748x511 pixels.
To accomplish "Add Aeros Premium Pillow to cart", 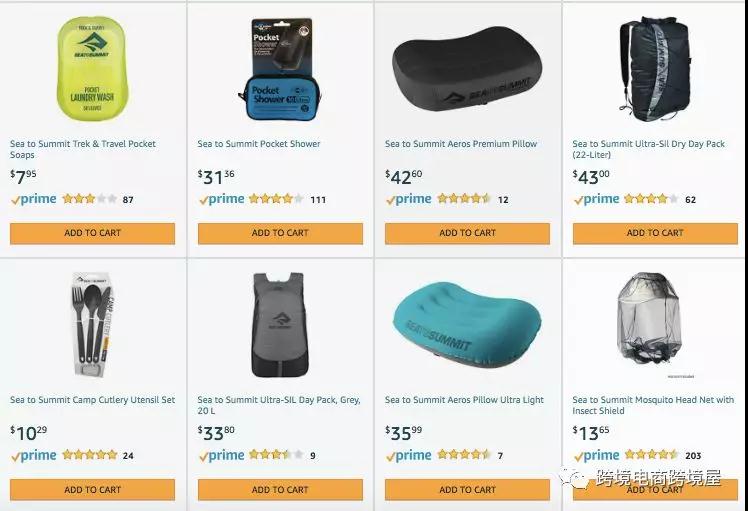I will tap(468, 233).
